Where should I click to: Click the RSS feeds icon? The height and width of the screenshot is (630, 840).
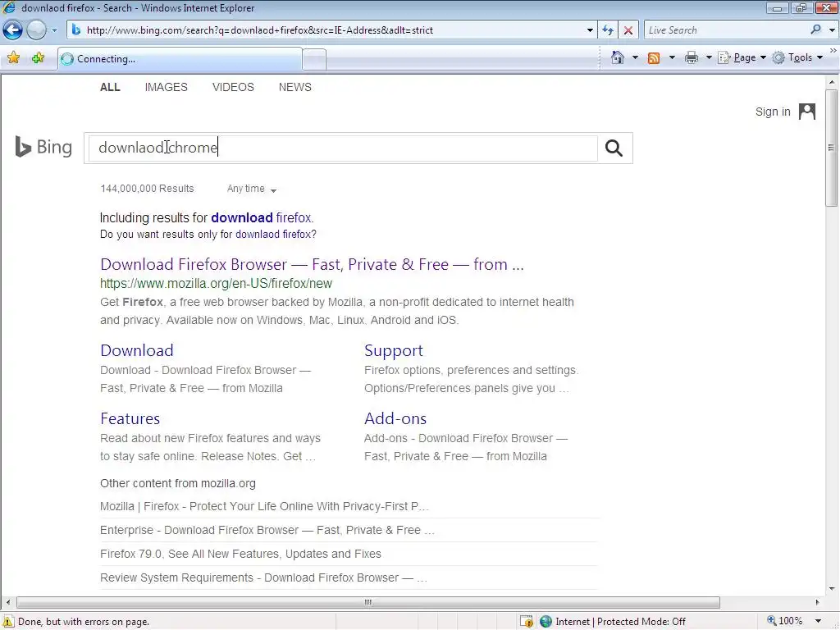coord(654,58)
